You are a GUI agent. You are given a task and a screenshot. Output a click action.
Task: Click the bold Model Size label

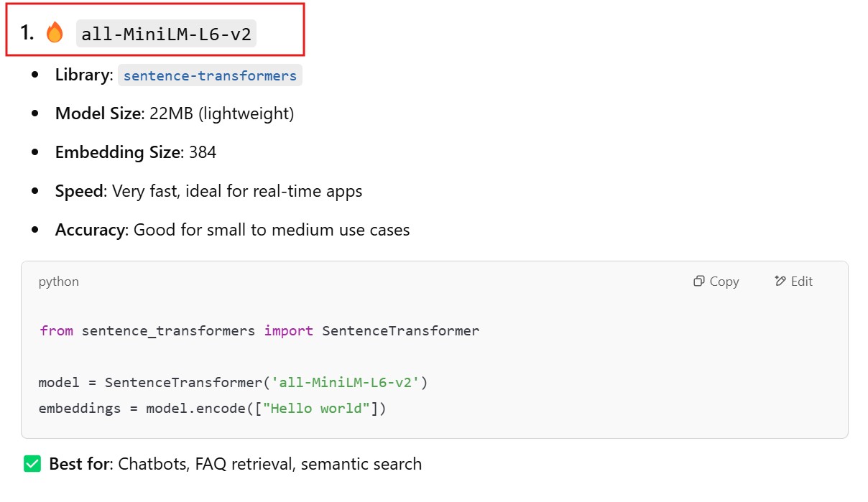click(97, 113)
